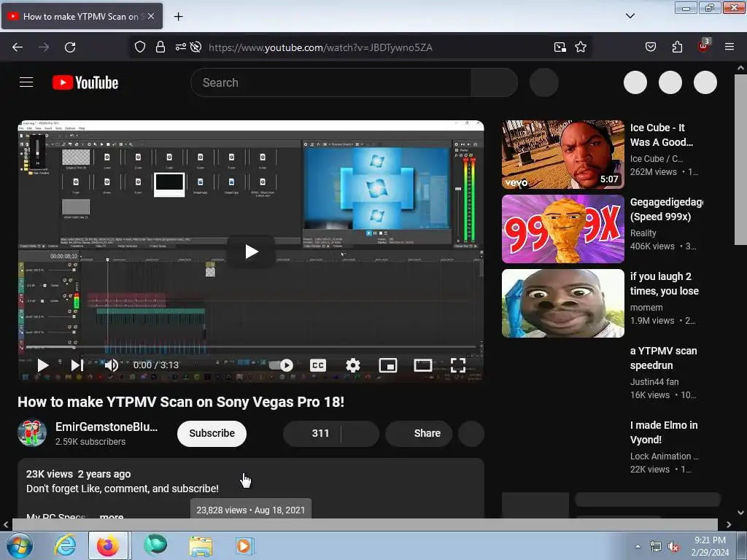Click into the YouTube search field
This screenshot has height=560, width=747.
[331, 82]
